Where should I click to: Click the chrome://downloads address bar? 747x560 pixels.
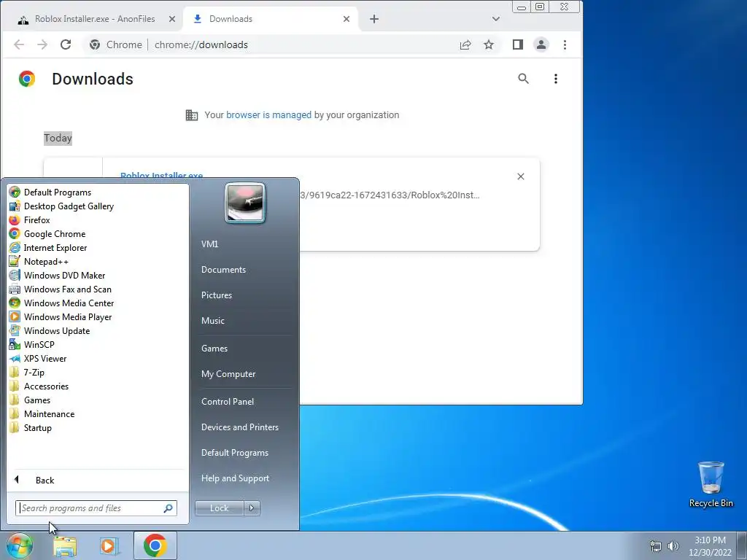click(201, 44)
